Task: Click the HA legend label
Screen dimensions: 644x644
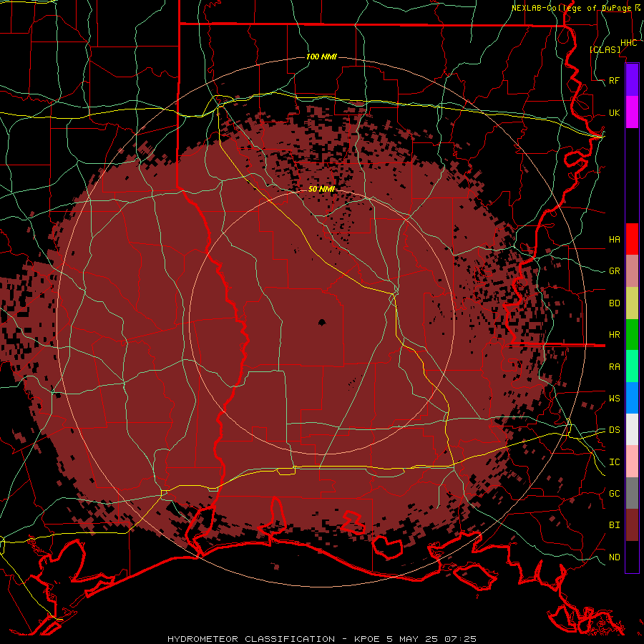Action: (x=615, y=240)
